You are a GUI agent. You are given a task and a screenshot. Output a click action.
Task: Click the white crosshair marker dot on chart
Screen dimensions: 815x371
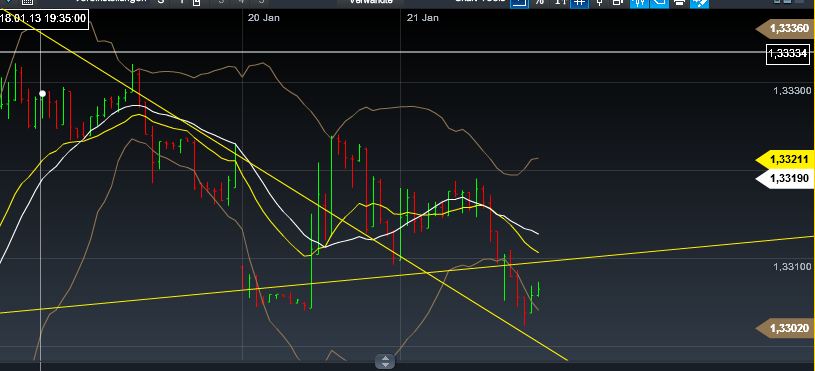(43, 94)
